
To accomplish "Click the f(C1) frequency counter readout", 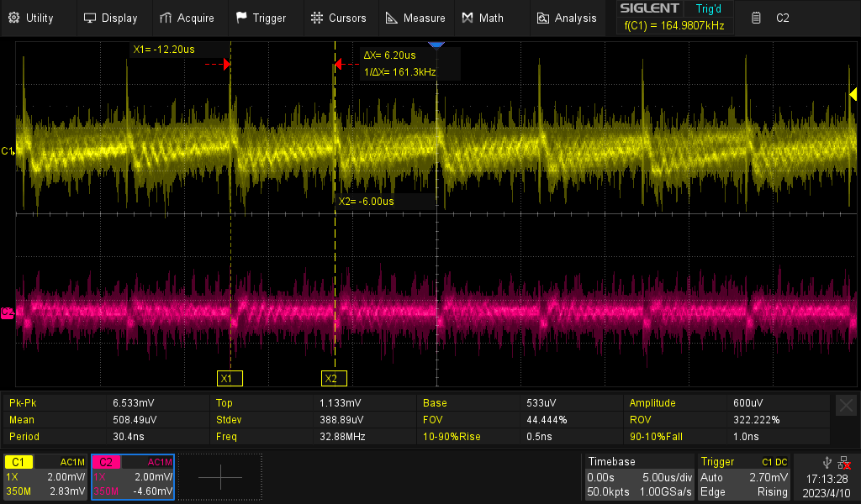I will click(674, 26).
